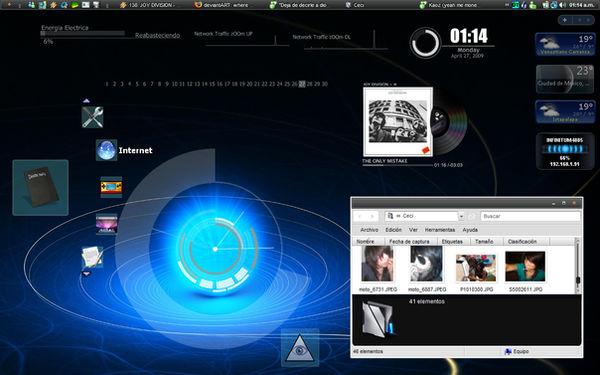Launch the red and yellow game dock icon
600x375 pixels.
pyautogui.click(x=111, y=187)
